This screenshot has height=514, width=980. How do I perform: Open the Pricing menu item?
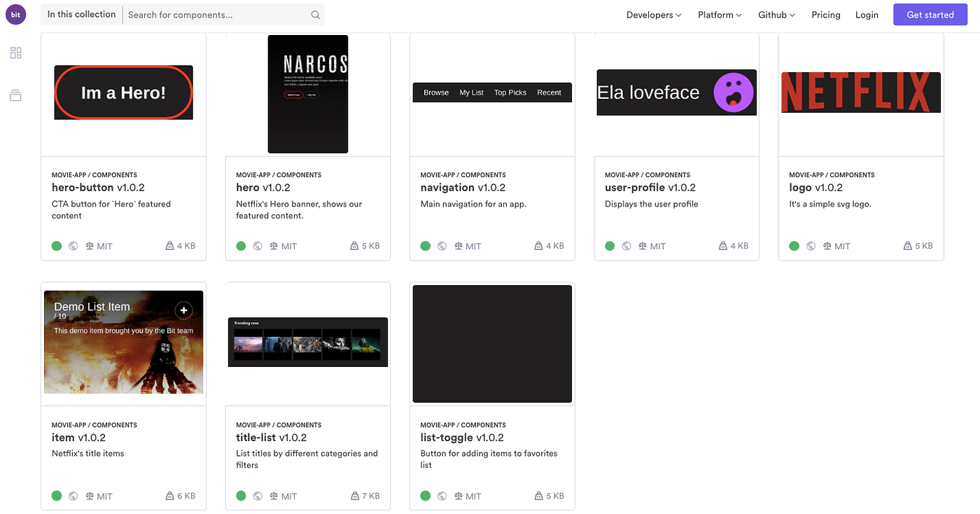tap(825, 14)
